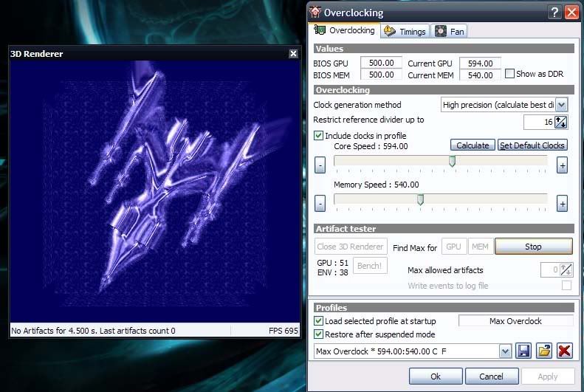Adjust the reference divider spinner arrows
The image size is (584, 392).
pos(561,122)
